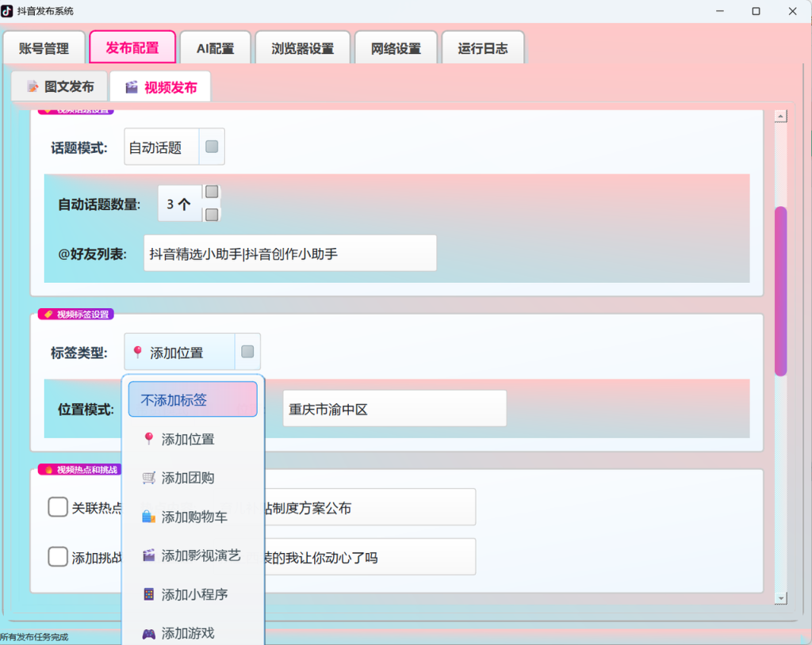Click the shopping cart icon for 添加团购
Screen dimensions: 812x645
(148, 478)
